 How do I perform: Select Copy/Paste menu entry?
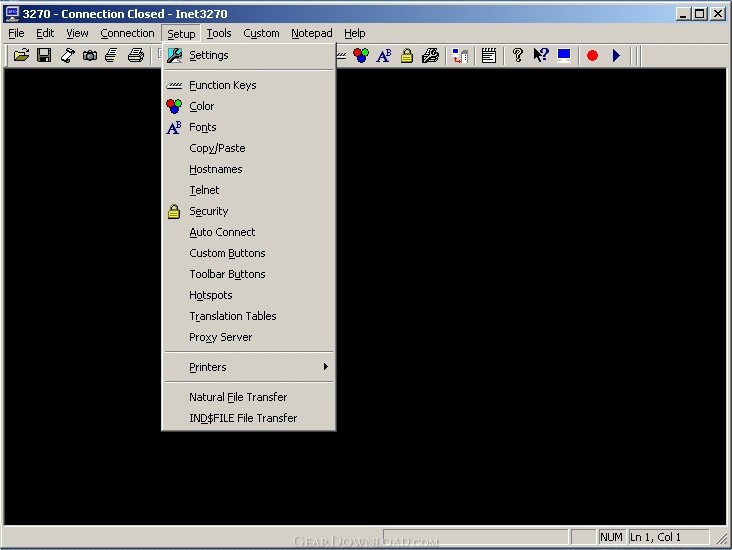249,148
